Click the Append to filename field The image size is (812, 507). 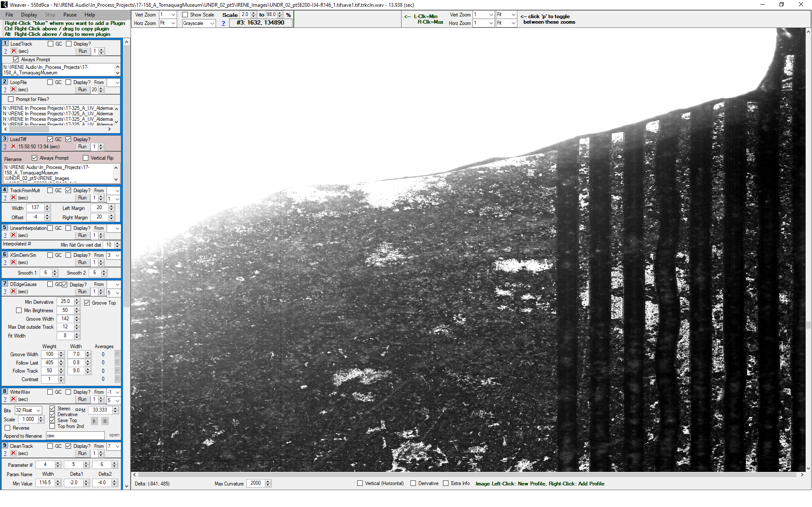(x=75, y=436)
